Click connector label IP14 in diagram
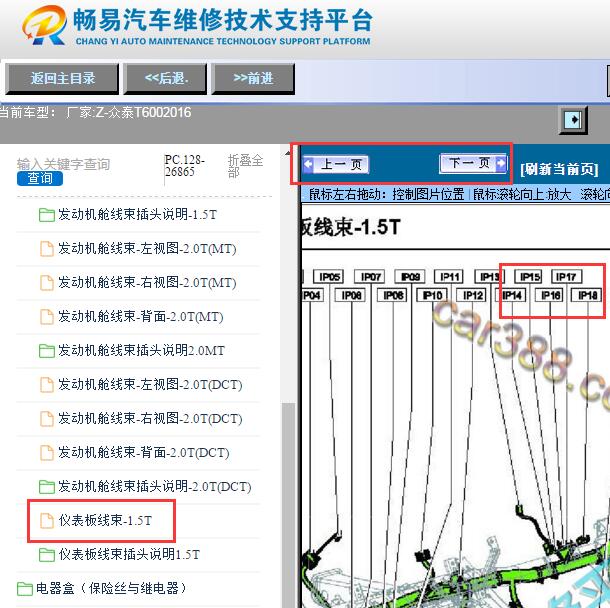Viewport: 610px width, 608px height. [x=512, y=295]
